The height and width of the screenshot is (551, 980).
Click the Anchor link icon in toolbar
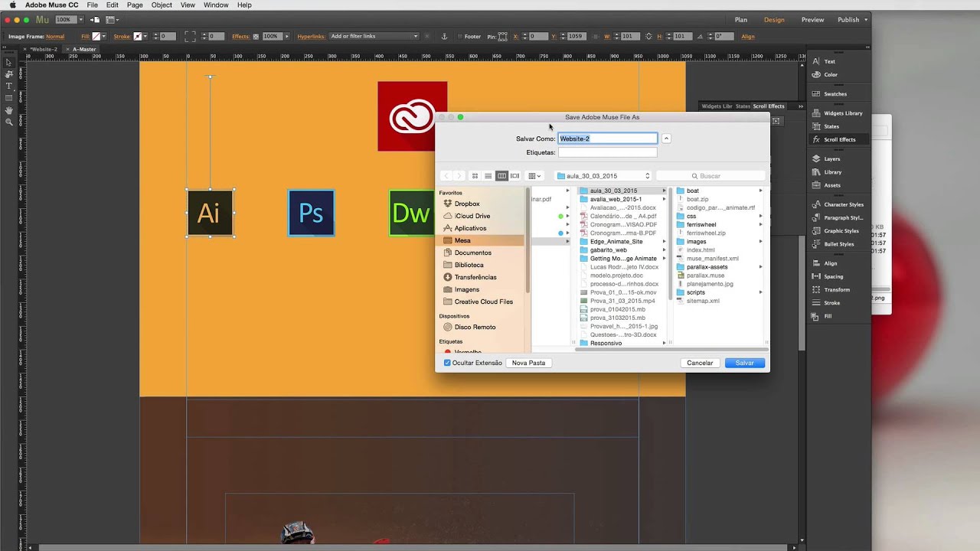click(x=444, y=36)
